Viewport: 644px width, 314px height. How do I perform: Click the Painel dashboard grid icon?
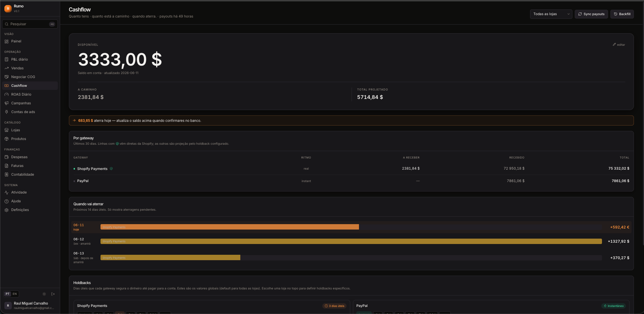coord(6,41)
